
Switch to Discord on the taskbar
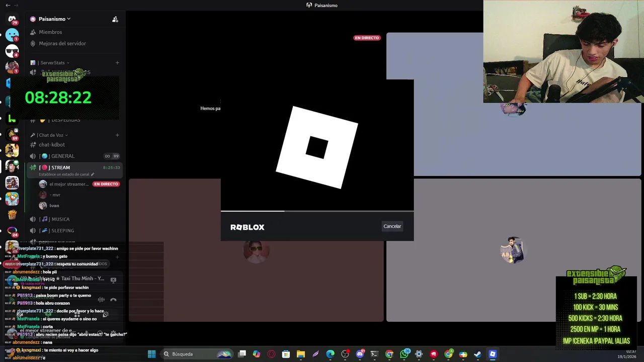coord(360,354)
